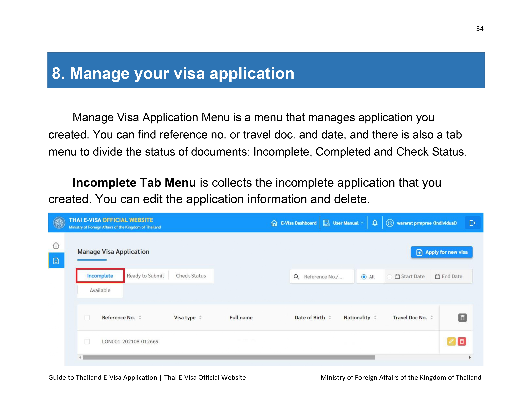
Task: Click the User Manual book icon
Action: 326,223
